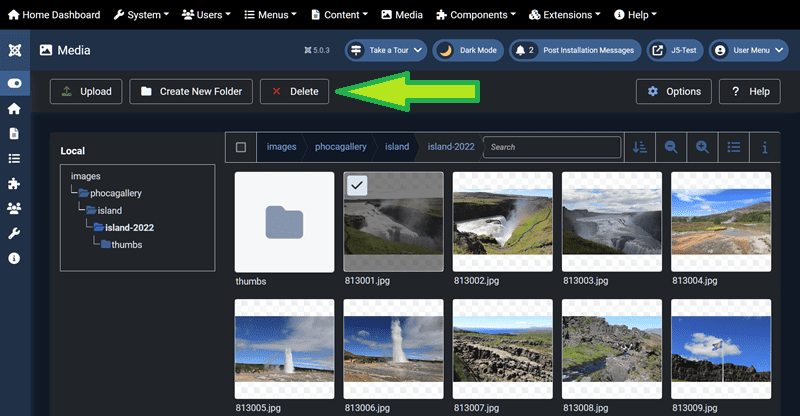
Task: Open sidebar puzzle piece Components icon
Action: click(14, 183)
